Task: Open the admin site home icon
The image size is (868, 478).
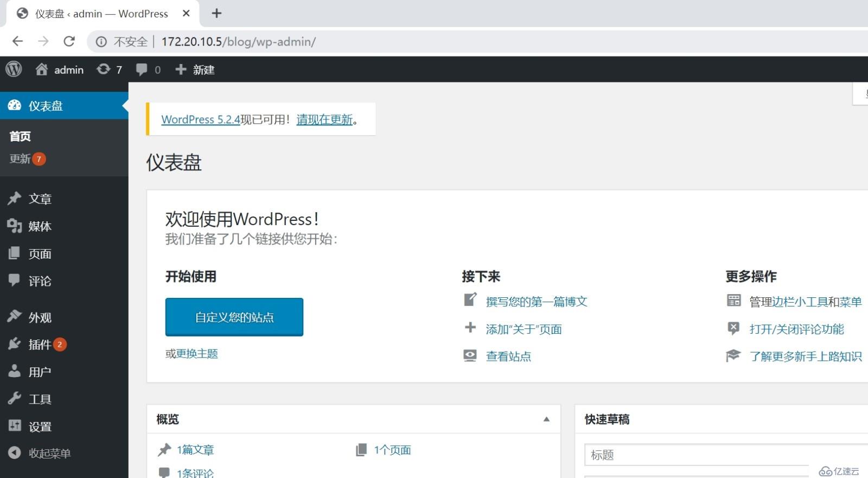Action: point(41,69)
